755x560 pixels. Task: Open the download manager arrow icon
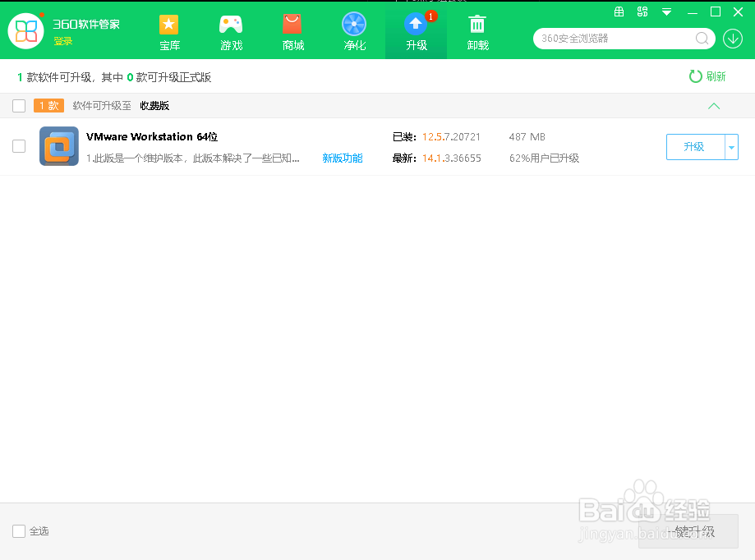pyautogui.click(x=732, y=39)
